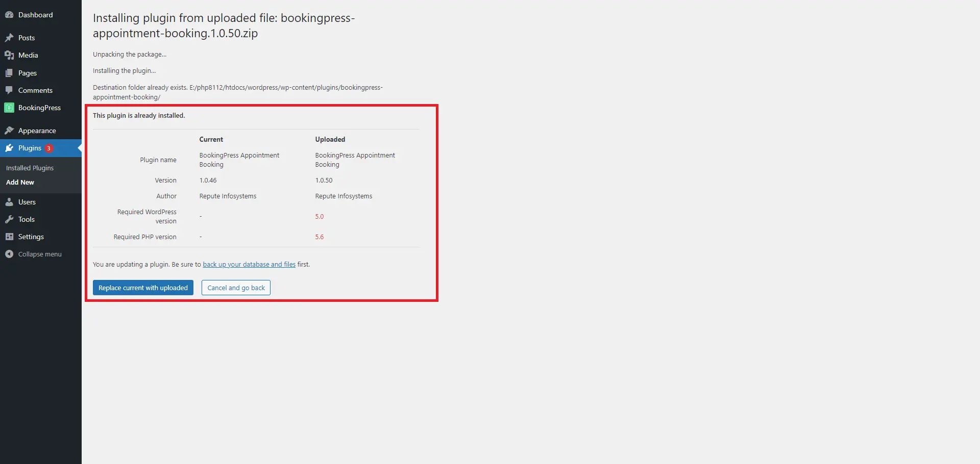Click uploaded version 1.0.50 value

tap(324, 180)
